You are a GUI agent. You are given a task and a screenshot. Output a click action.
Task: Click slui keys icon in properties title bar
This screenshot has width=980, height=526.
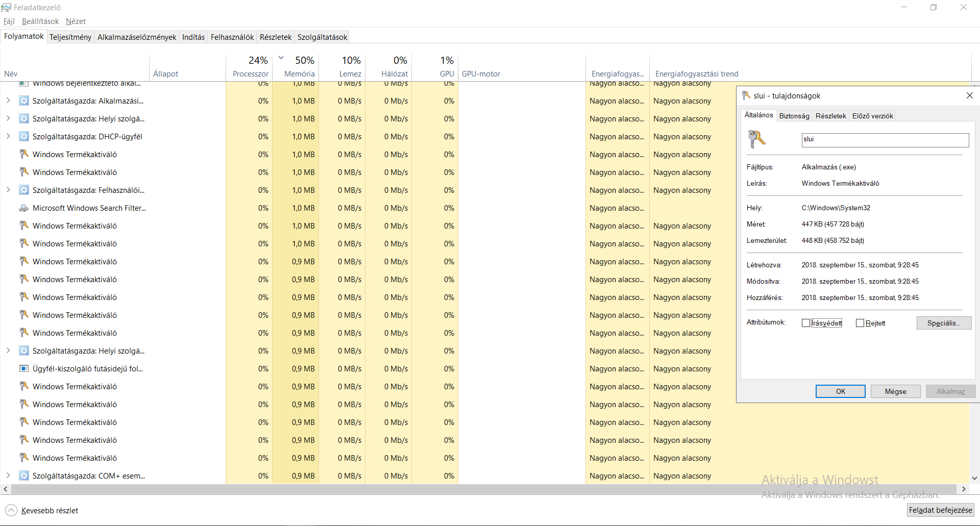746,95
